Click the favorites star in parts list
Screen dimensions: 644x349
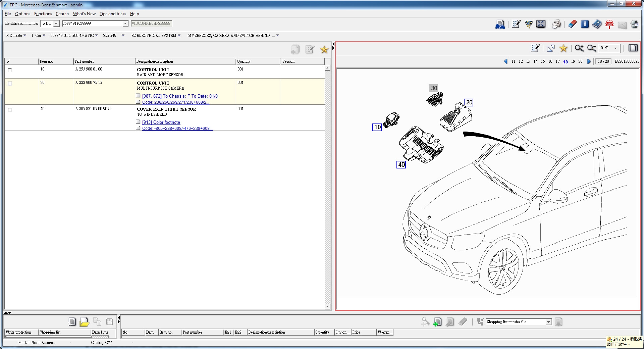coord(324,50)
